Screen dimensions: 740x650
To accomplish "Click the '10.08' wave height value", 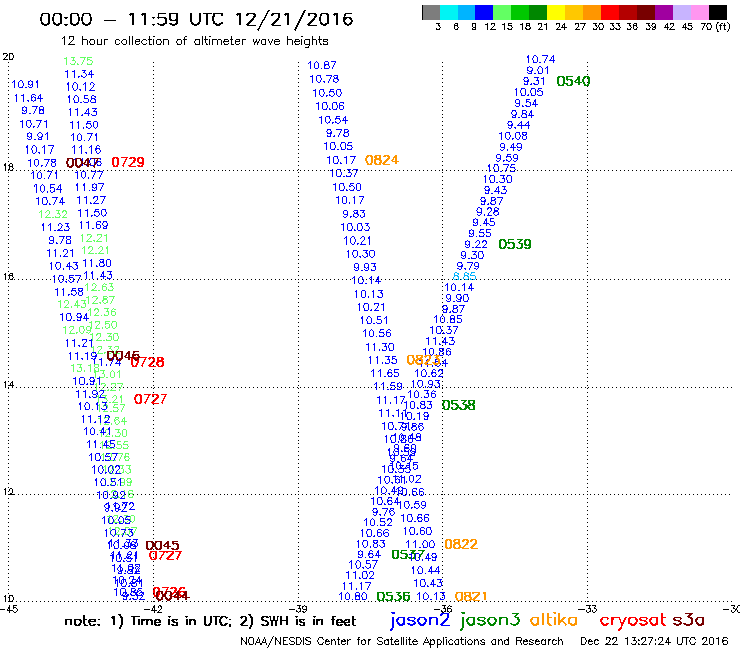I will [x=513, y=136].
